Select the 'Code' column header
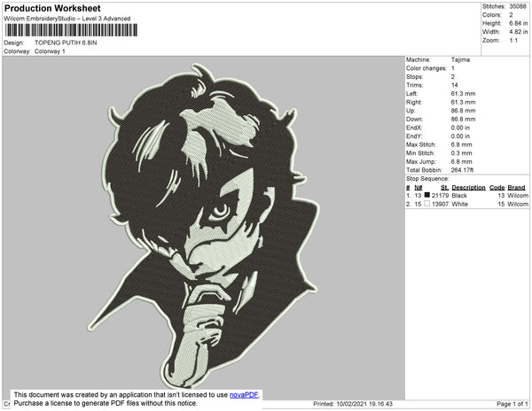 497,188
